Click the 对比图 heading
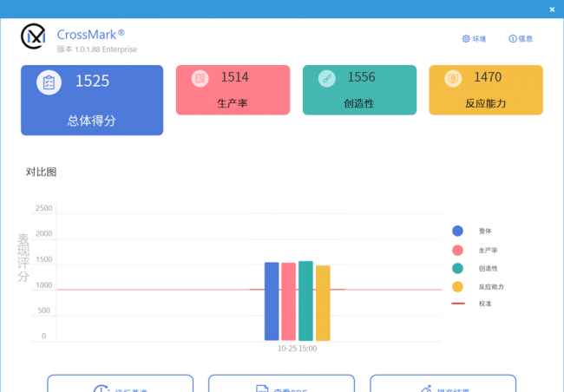This screenshot has height=392, width=564. [x=41, y=172]
